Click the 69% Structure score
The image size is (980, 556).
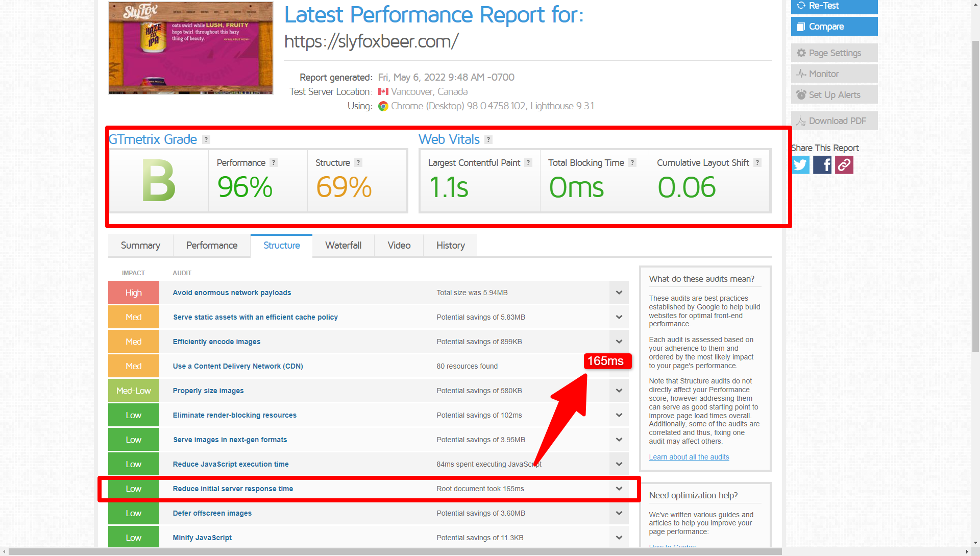click(344, 187)
